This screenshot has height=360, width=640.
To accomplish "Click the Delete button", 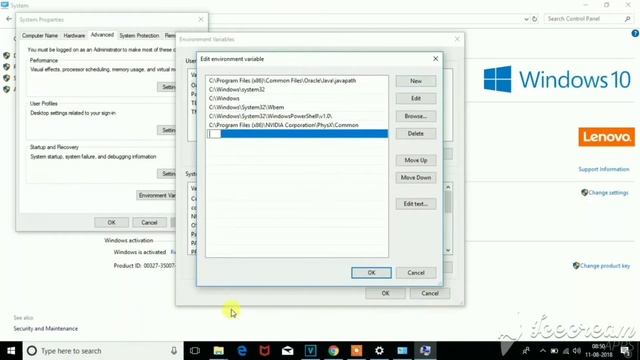I will tap(416, 133).
